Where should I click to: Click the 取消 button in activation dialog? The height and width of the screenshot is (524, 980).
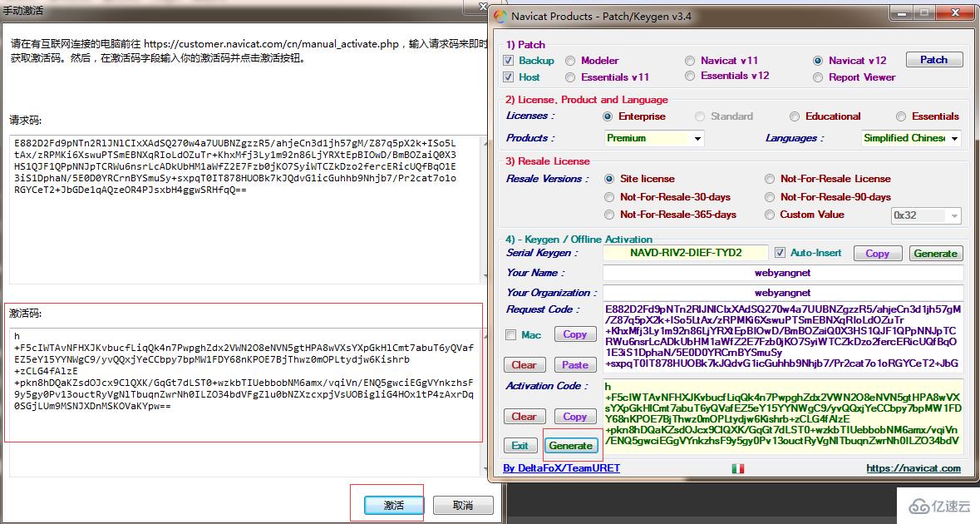click(x=462, y=506)
